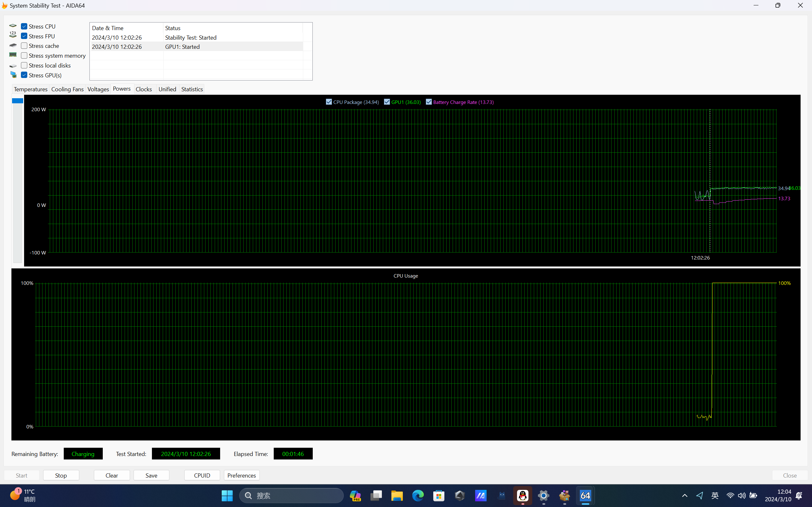This screenshot has height=507, width=812.
Task: Toggle GPU1 graph series checkbox
Action: coord(387,102)
